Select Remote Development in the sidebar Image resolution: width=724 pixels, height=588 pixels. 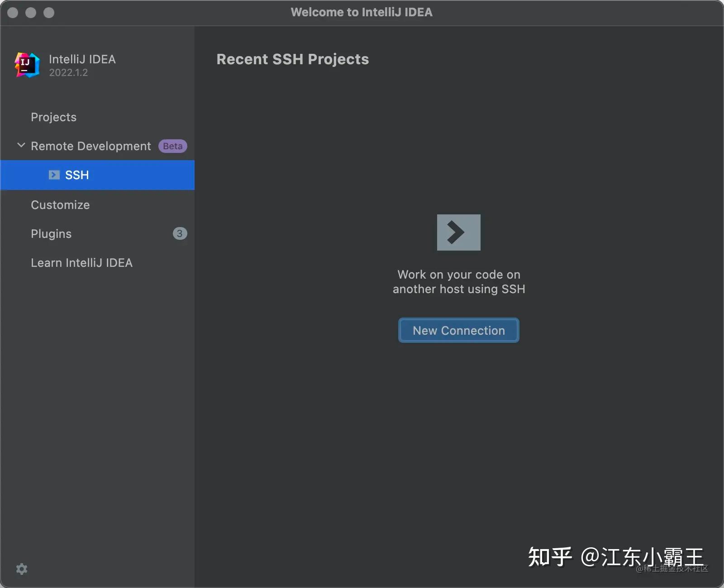(x=90, y=146)
